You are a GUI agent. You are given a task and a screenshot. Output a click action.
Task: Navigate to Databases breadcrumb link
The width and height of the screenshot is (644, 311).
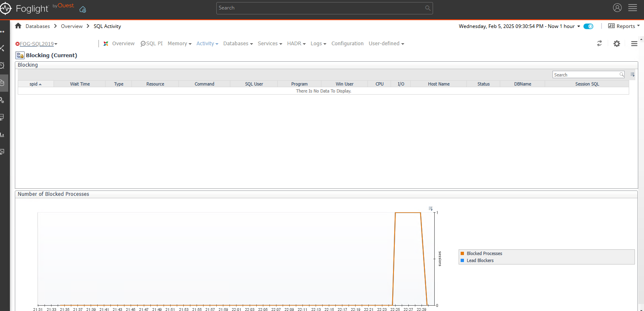point(37,26)
